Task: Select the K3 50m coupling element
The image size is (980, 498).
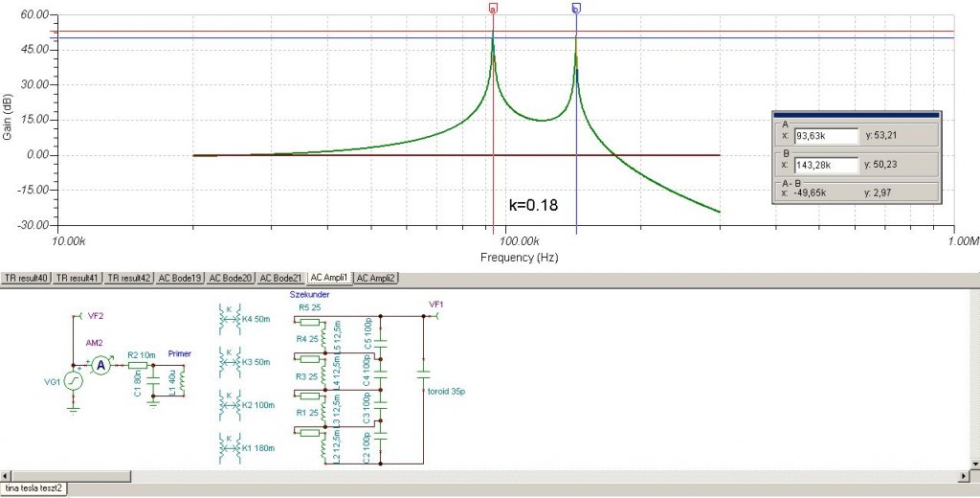Action: (230, 362)
